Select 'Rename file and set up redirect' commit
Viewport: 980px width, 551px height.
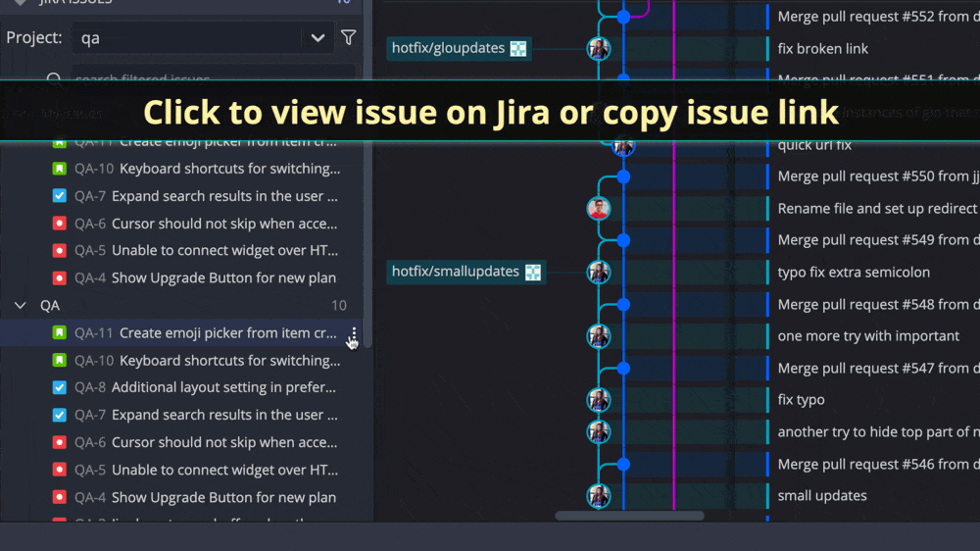877,208
